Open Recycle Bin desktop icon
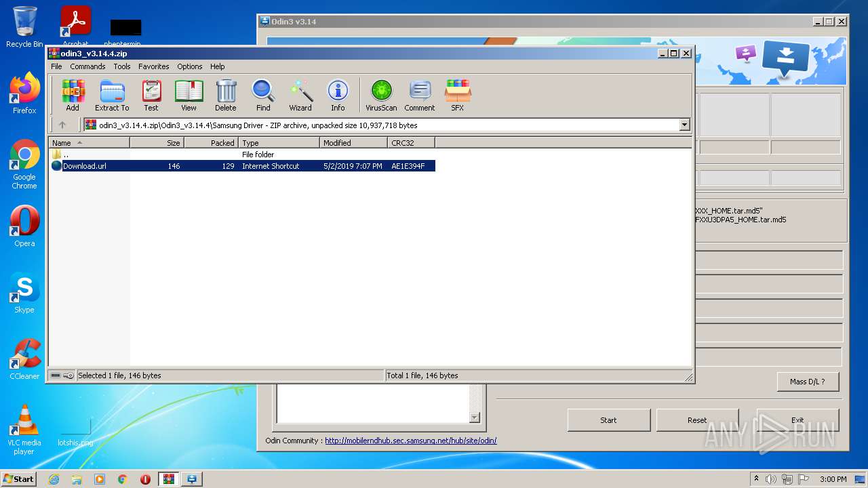 click(24, 27)
